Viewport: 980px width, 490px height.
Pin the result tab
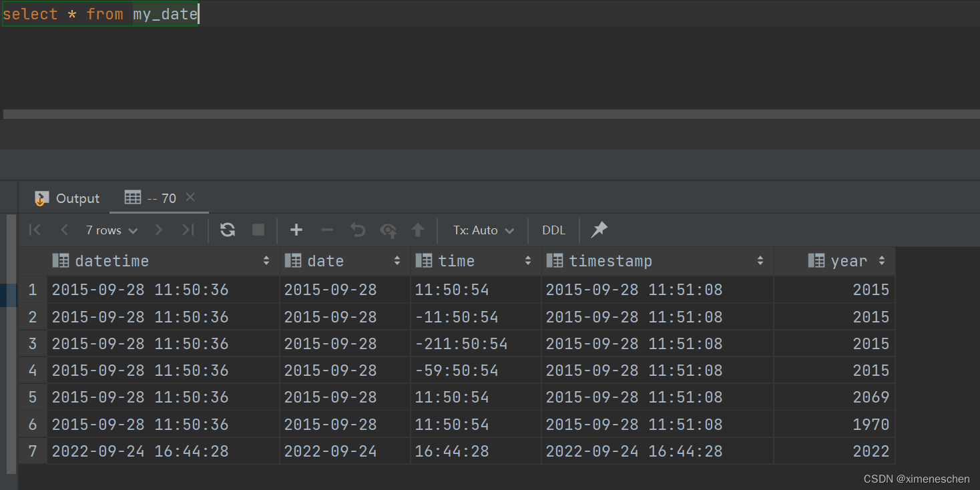tap(599, 230)
